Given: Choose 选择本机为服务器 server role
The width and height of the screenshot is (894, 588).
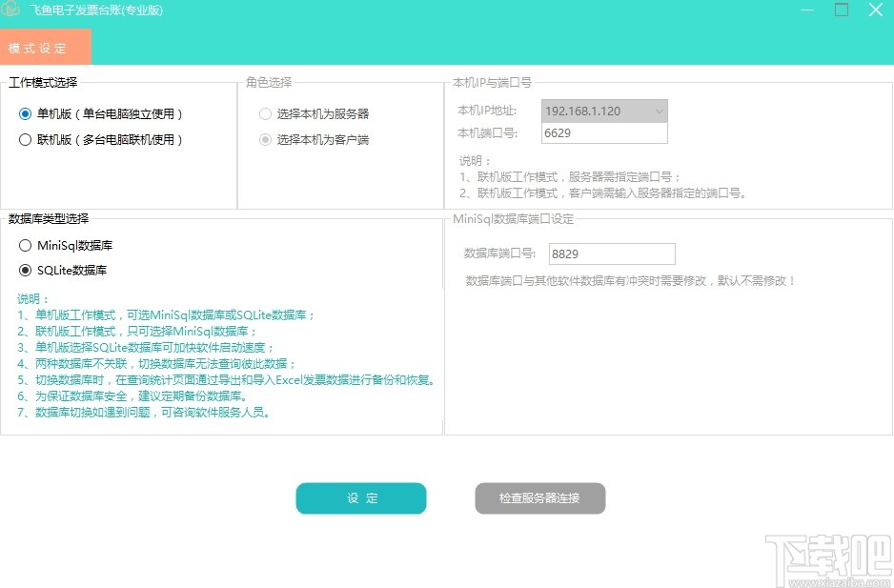Looking at the screenshot, I should click(x=265, y=113).
